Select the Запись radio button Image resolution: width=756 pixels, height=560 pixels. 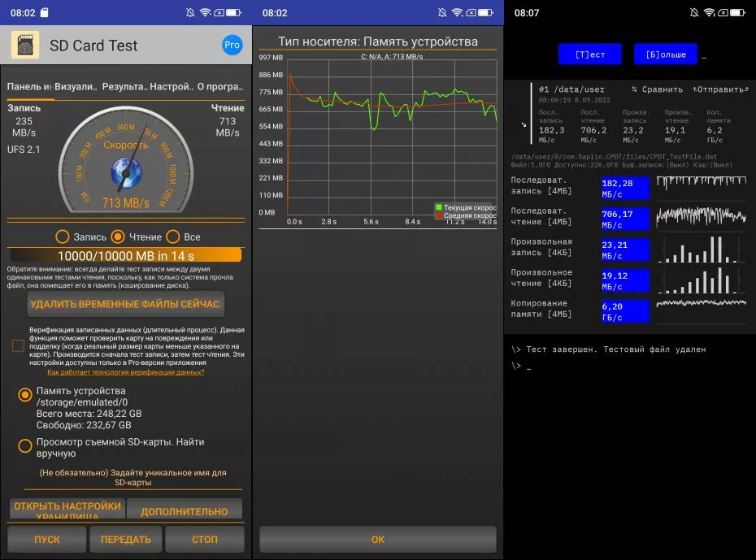tap(63, 237)
